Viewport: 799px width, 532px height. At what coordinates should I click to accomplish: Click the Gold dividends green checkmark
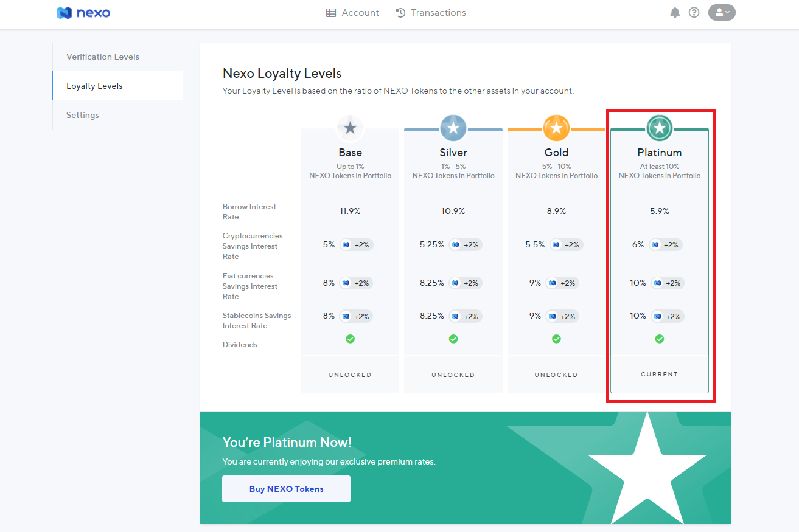click(556, 339)
